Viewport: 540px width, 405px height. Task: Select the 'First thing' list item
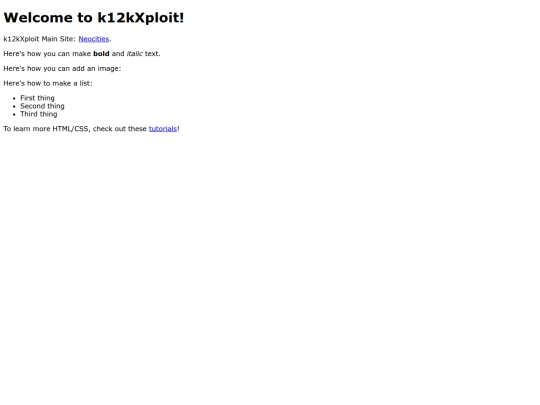37,98
